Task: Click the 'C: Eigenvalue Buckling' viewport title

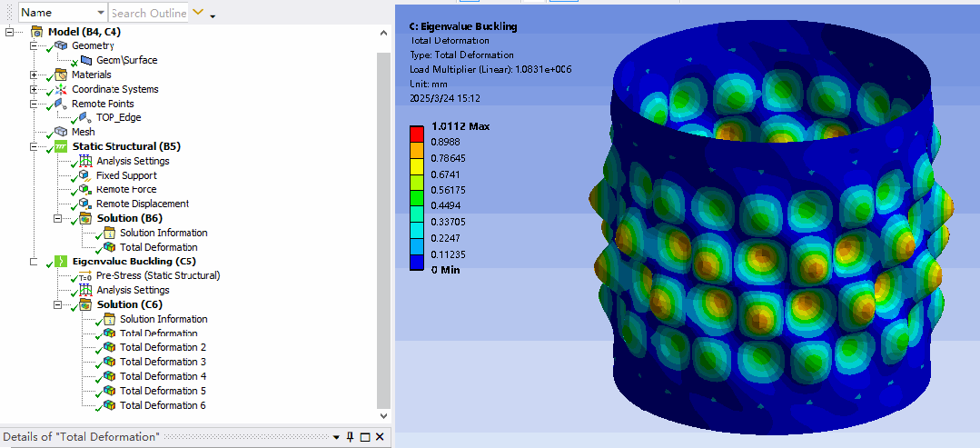Action: coord(463,26)
